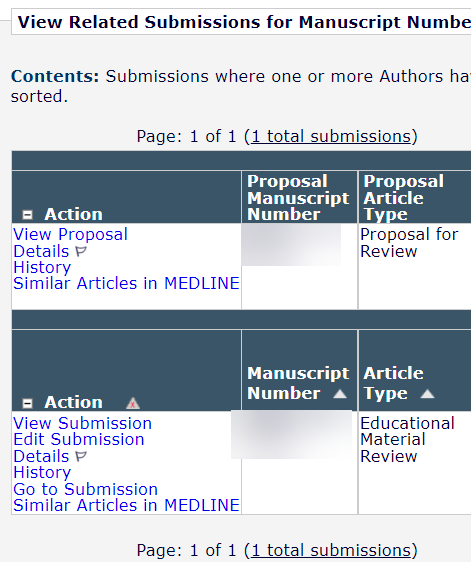Click the proposal Details flag icon
Image resolution: width=471 pixels, height=562 pixels.
click(x=81, y=252)
